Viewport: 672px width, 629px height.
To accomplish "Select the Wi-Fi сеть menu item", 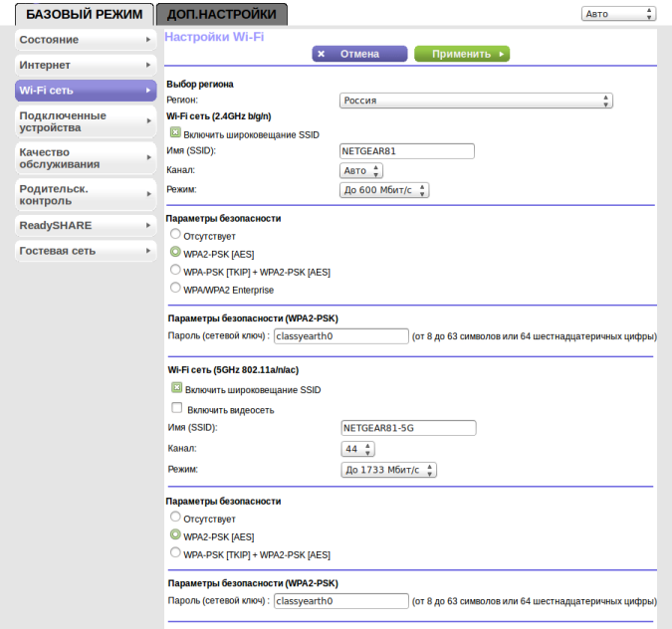I will point(86,91).
